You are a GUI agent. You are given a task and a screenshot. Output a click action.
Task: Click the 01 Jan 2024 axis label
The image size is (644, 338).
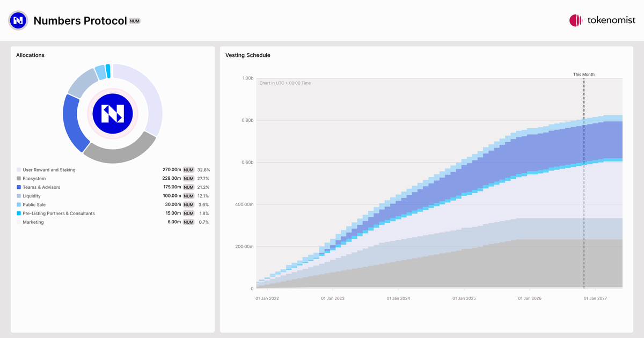[398, 298]
